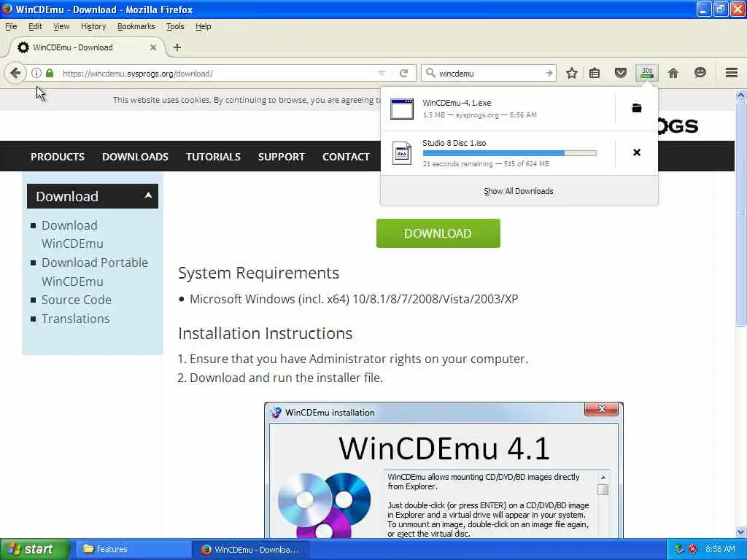Open containing folder for WinCDEmu-4.1.exe
The height and width of the screenshot is (560, 747).
636,108
